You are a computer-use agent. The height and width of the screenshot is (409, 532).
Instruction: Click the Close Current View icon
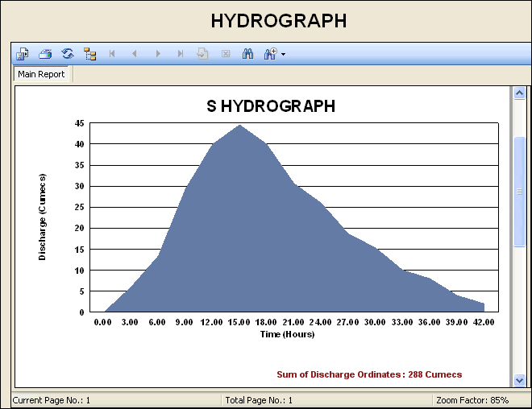coord(226,54)
